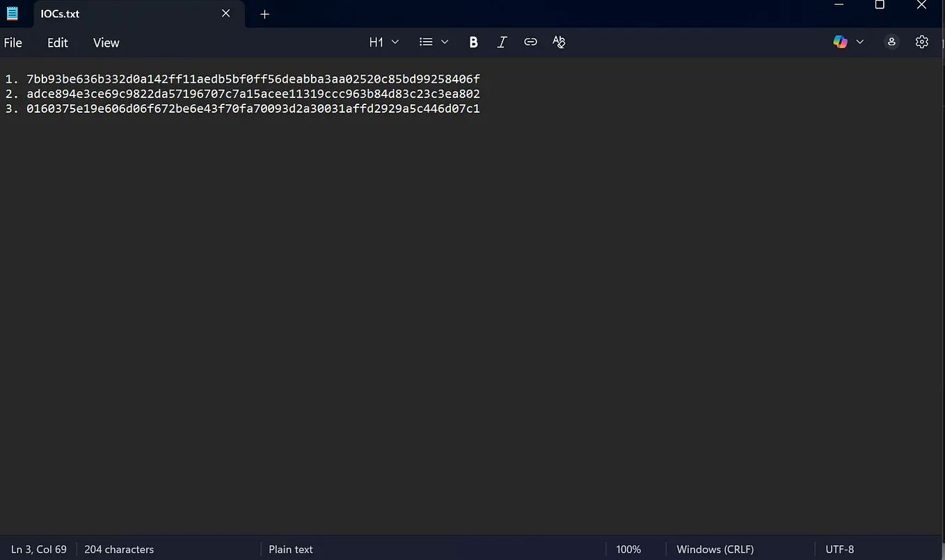Open the bulleted list icon

click(x=426, y=42)
